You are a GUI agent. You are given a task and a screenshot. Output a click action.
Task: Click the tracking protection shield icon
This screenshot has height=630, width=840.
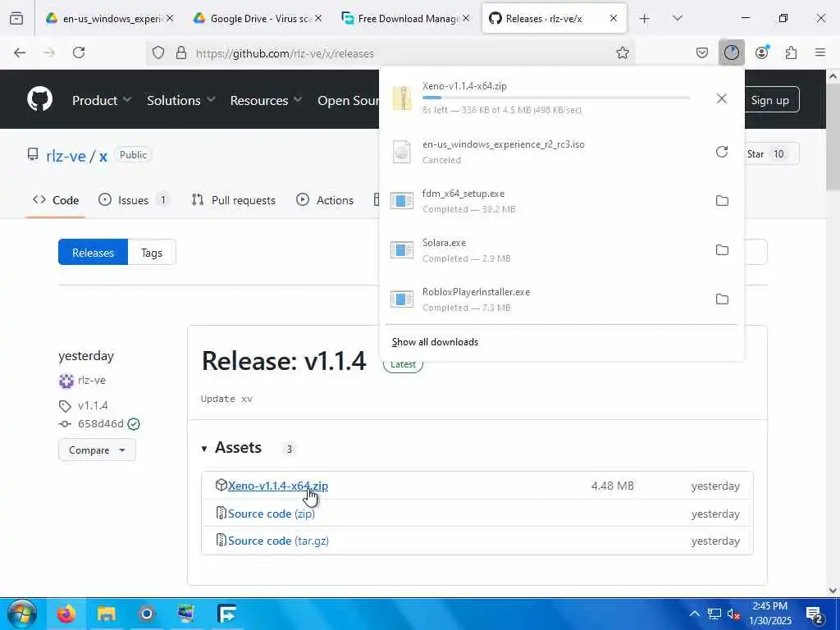point(158,52)
